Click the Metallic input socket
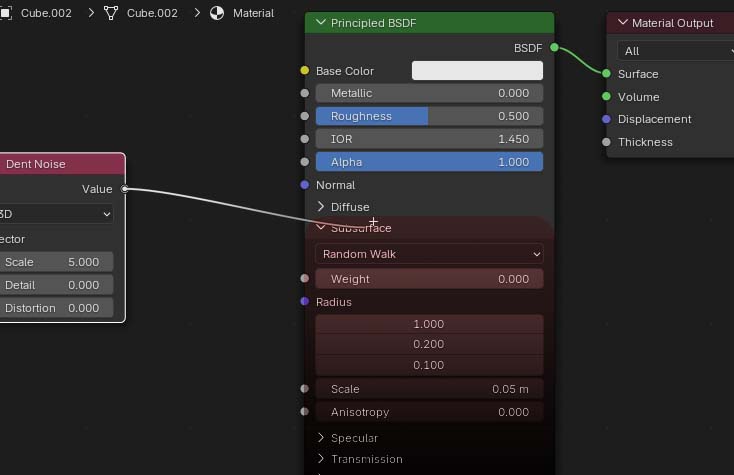The height and width of the screenshot is (475, 734). point(305,93)
